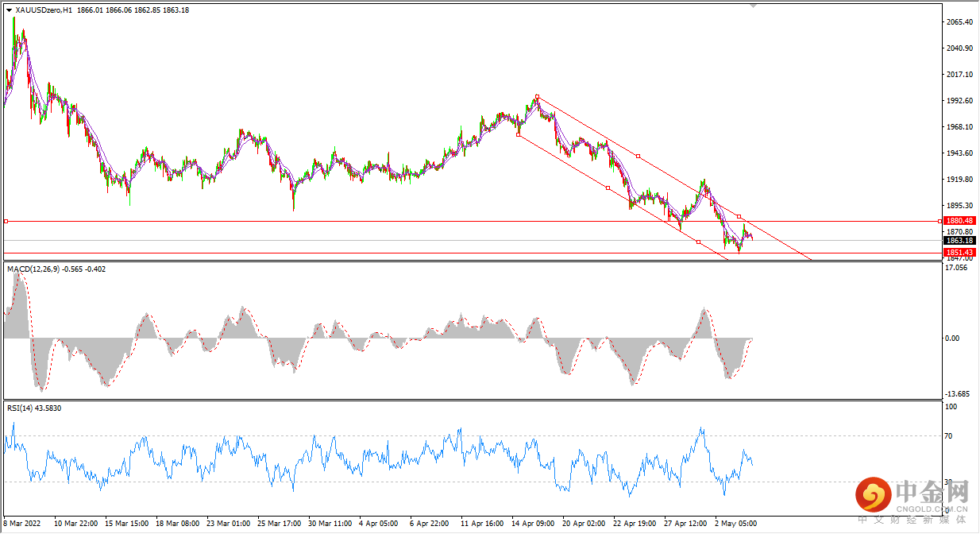Click the 20 Apr 02:00 time label
Image resolution: width=980 pixels, height=534 pixels.
click(x=584, y=524)
